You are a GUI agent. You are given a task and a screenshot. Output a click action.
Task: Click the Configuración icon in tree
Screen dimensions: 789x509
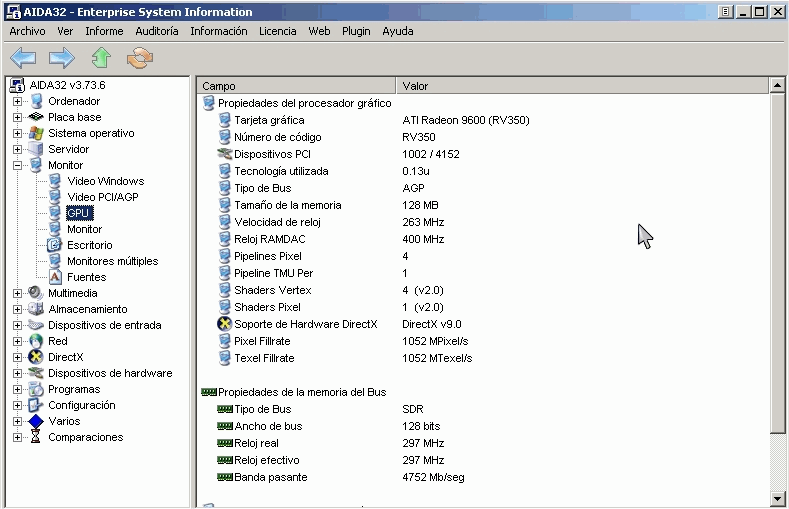[36, 405]
